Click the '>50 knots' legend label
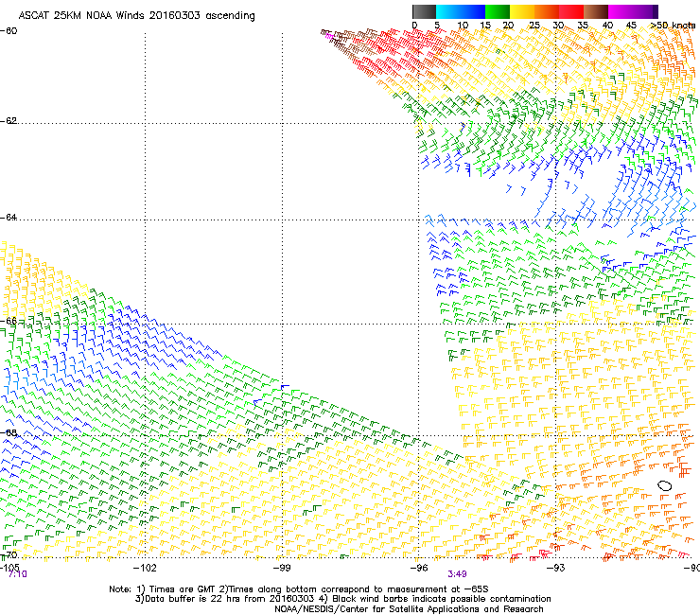Screen dimensions: 700x615 [673, 26]
